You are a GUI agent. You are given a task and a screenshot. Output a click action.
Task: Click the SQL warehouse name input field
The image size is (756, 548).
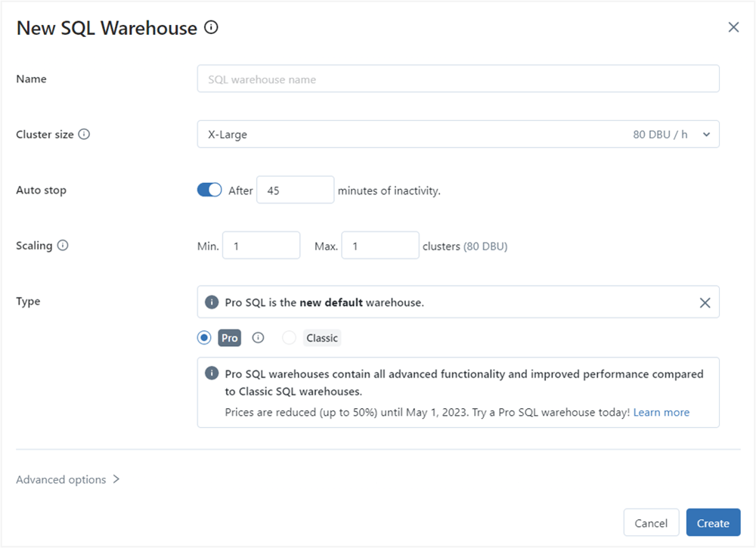[457, 79]
